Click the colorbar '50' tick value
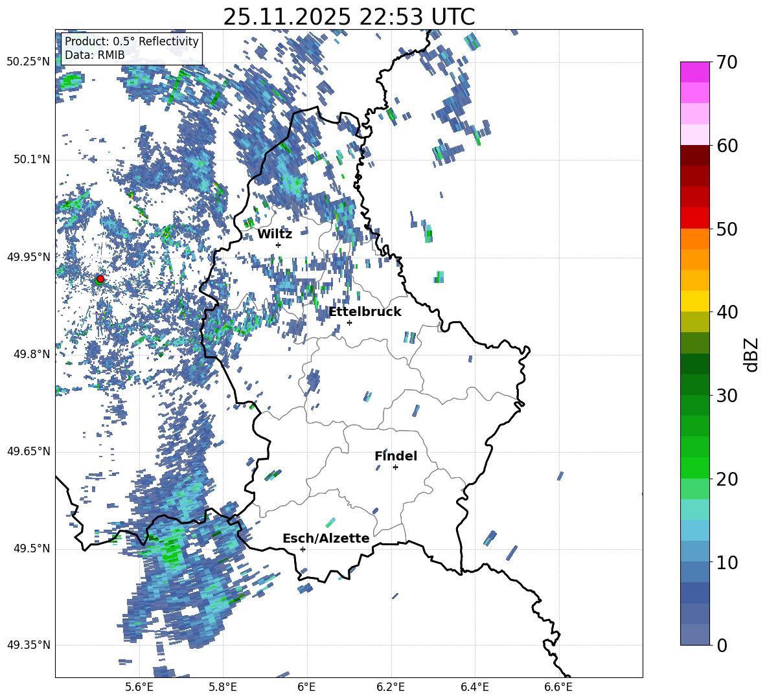The width and height of the screenshot is (767, 700). coord(727,229)
